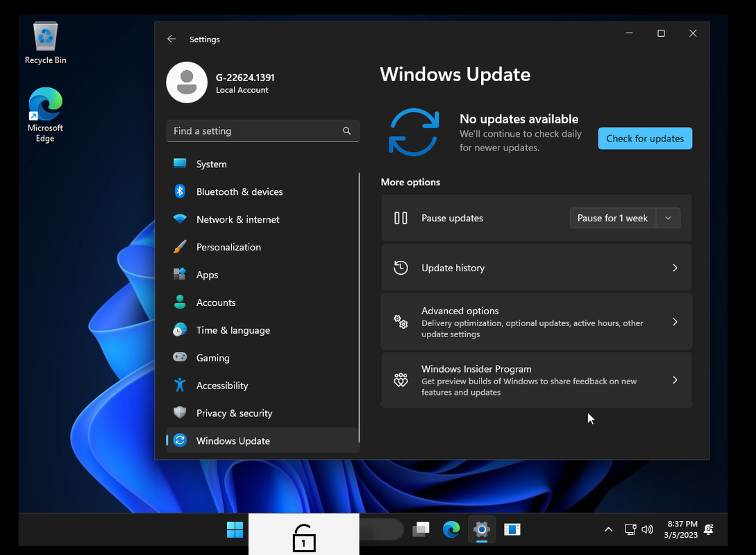Open the Recycle Bin desktop icon
This screenshot has width=756, height=555.
tap(45, 43)
